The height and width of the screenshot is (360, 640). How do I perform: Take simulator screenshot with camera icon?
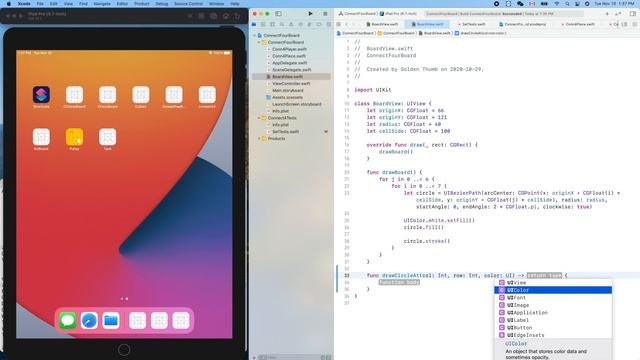[213, 16]
